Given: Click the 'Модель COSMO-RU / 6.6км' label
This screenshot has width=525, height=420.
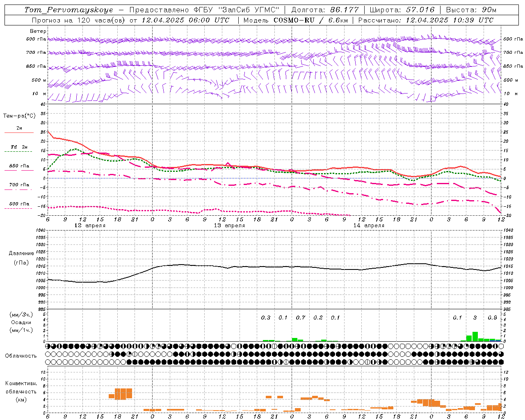Looking at the screenshot, I should 296,20.
